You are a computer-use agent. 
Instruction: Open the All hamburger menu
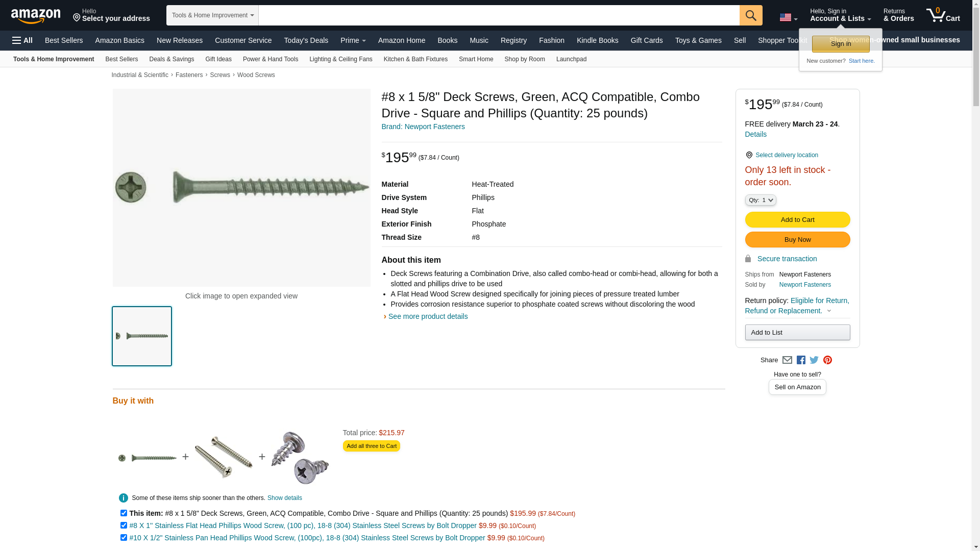pos(22,40)
